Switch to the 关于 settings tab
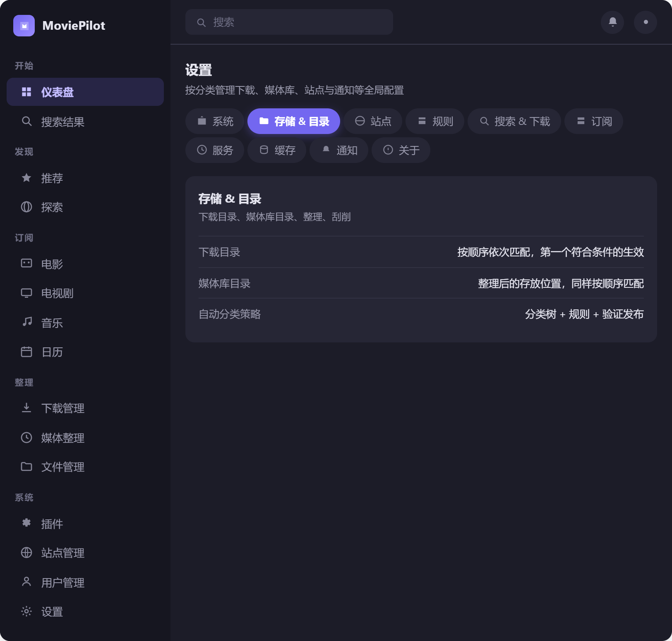Screen dimensions: 672x641 401,150
